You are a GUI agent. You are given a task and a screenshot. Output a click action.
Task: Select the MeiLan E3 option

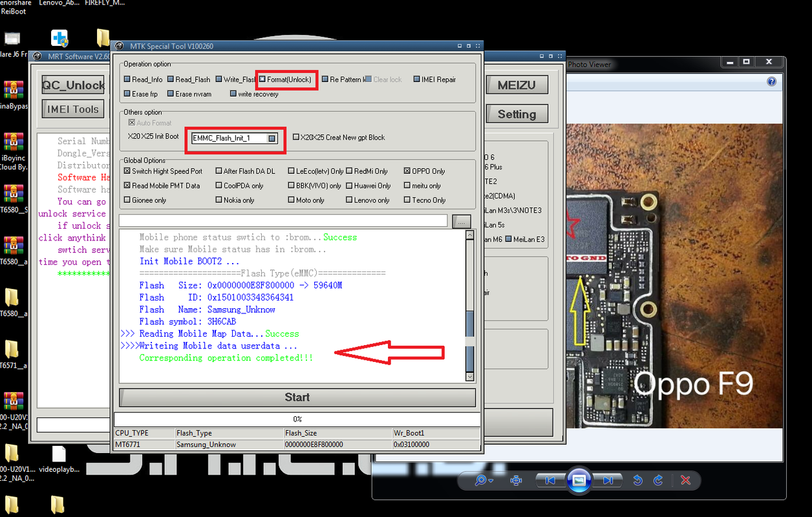pos(510,239)
